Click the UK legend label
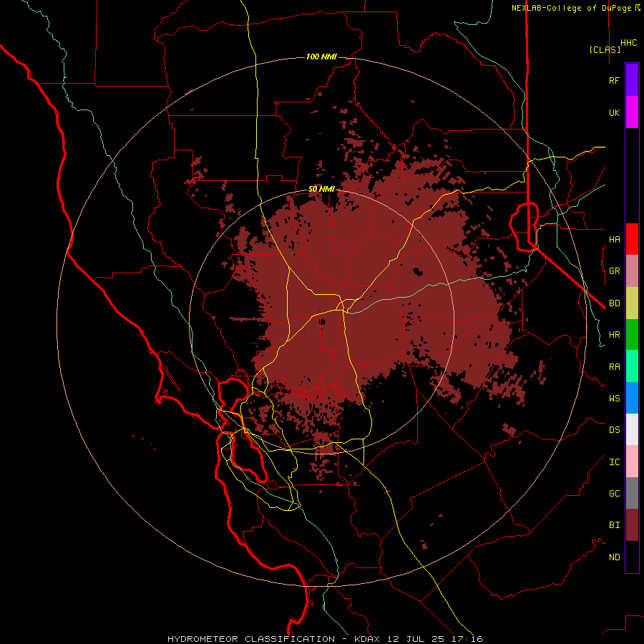The image size is (644, 644). pos(614,112)
